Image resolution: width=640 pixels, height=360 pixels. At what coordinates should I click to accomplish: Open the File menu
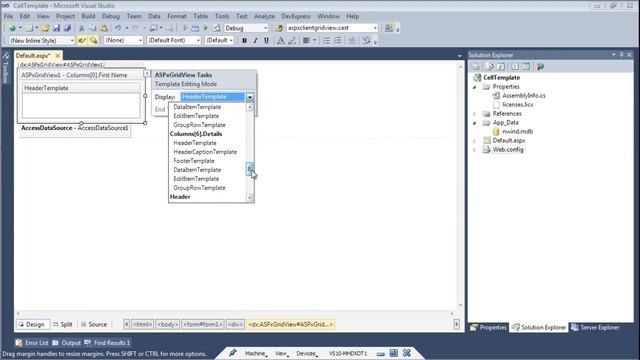tap(8, 16)
